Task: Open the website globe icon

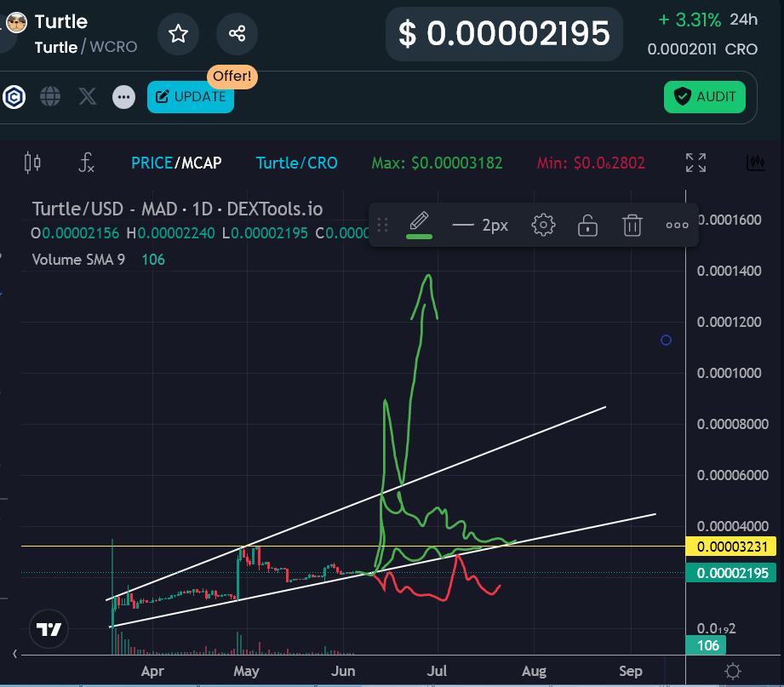Action: pyautogui.click(x=50, y=96)
